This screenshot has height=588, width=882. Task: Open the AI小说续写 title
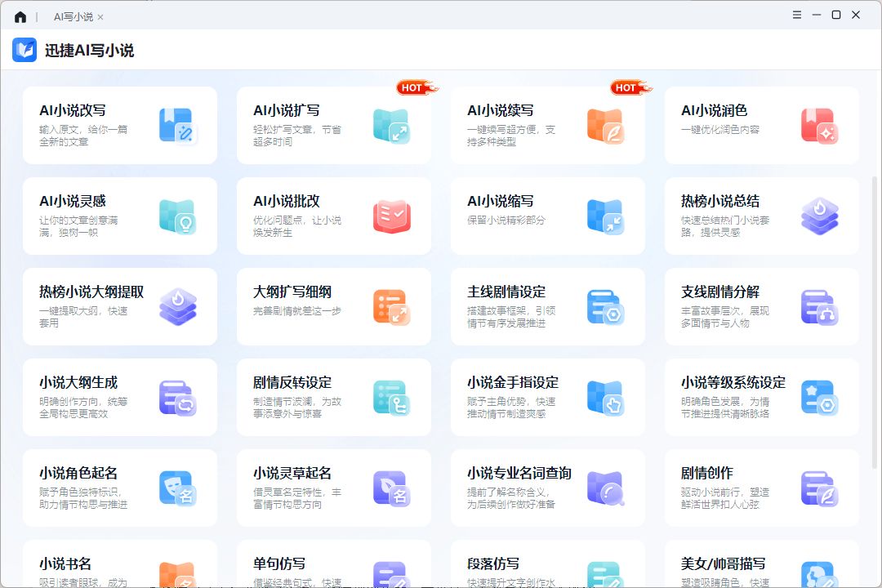point(500,110)
